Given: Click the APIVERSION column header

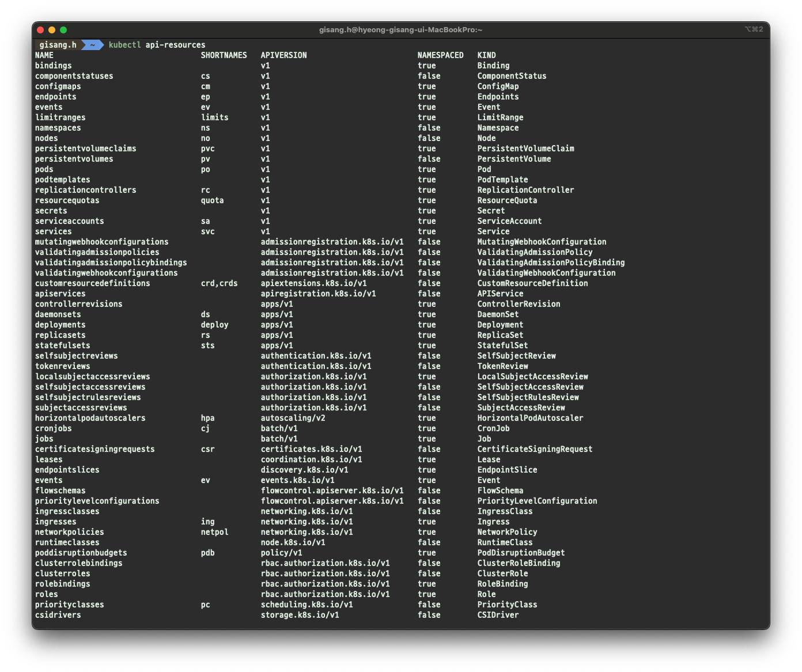Looking at the screenshot, I should 284,55.
